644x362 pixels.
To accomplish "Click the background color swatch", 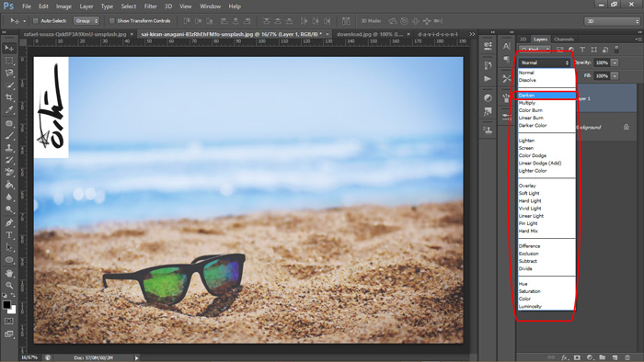I will coord(13,311).
